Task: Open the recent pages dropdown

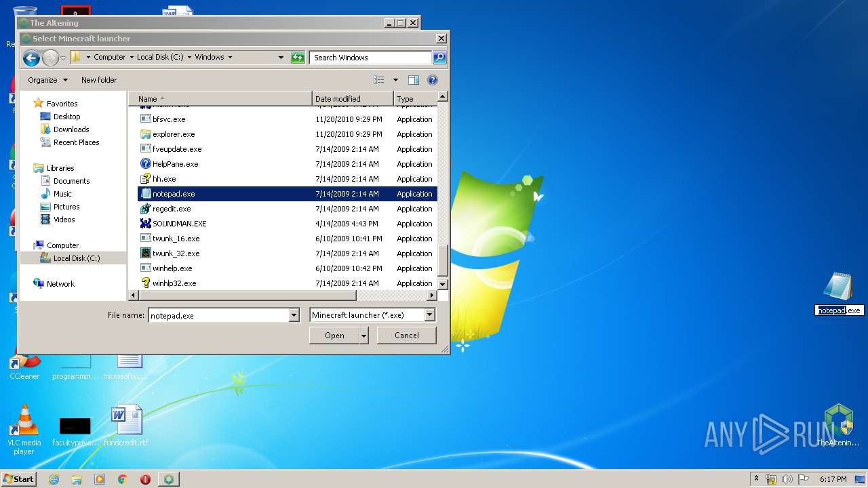Action: click(x=63, y=58)
